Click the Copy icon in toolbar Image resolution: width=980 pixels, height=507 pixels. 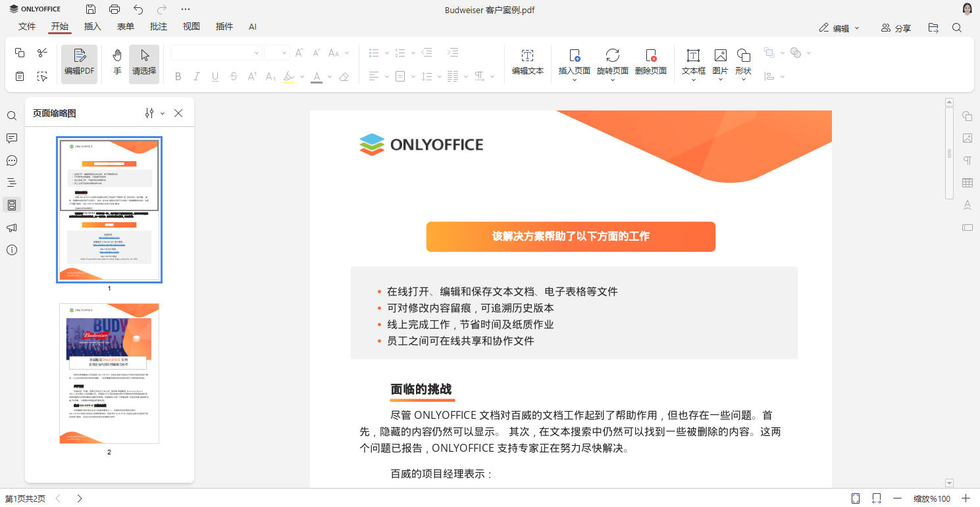pos(20,53)
